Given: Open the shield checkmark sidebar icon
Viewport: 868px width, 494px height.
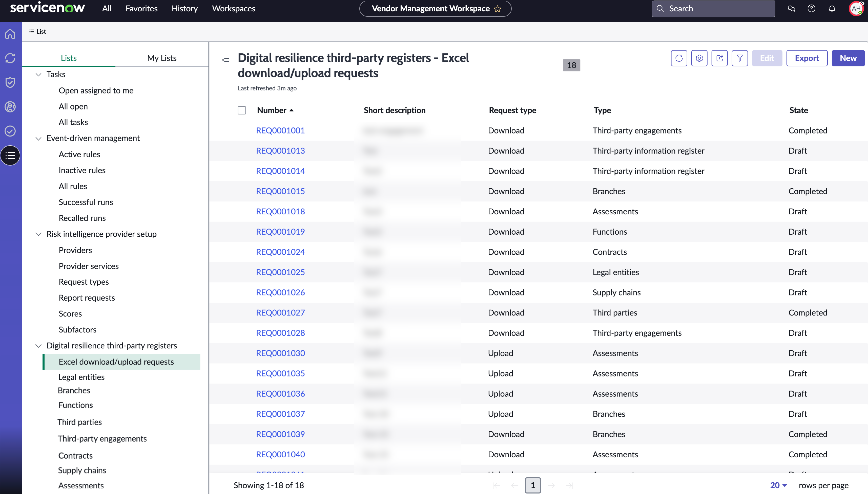Looking at the screenshot, I should [10, 82].
